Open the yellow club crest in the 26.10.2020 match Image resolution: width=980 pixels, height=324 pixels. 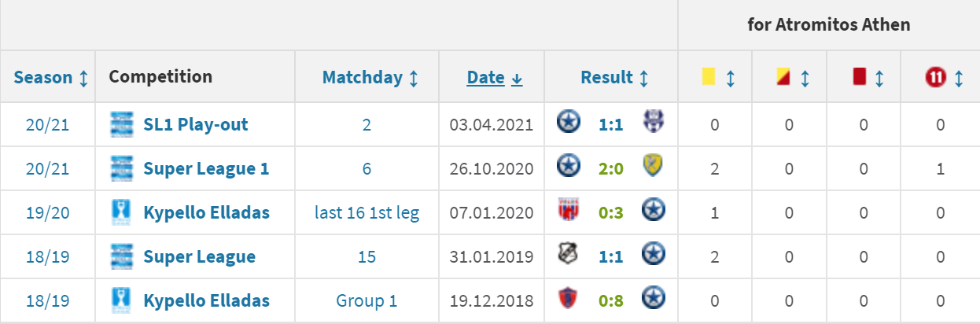tap(654, 168)
